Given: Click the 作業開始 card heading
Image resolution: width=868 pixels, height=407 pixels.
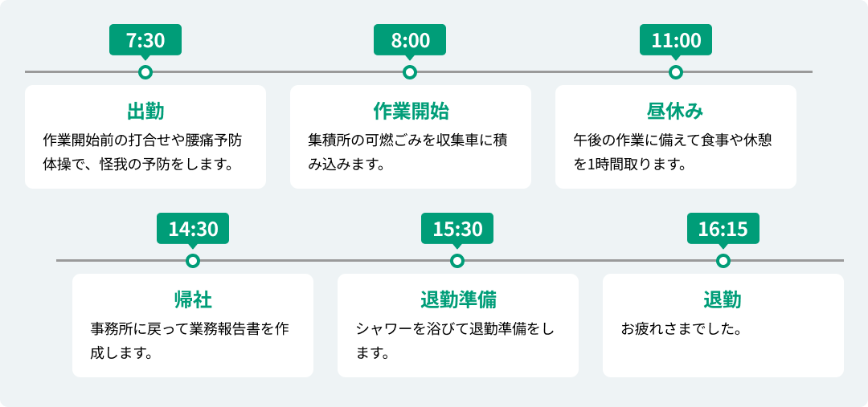Looking at the screenshot, I should click(410, 111).
